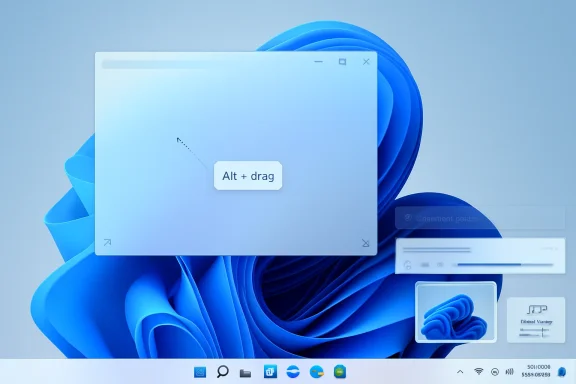Screen dimensions: 576x384
Task: Open the blue notification icon at taskbar end
Action: pos(562,372)
